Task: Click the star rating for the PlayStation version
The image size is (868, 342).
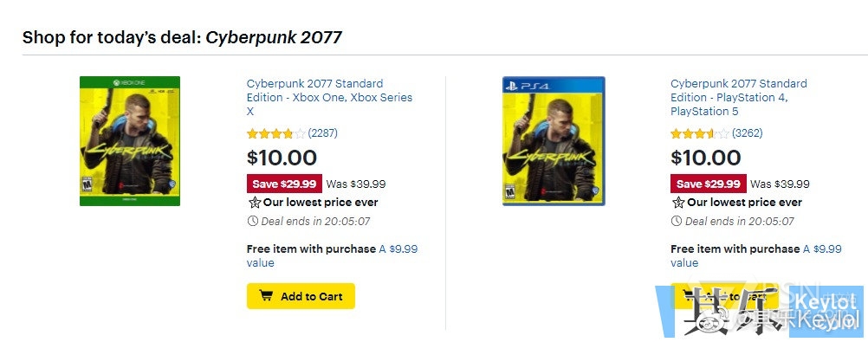Action: pos(700,133)
